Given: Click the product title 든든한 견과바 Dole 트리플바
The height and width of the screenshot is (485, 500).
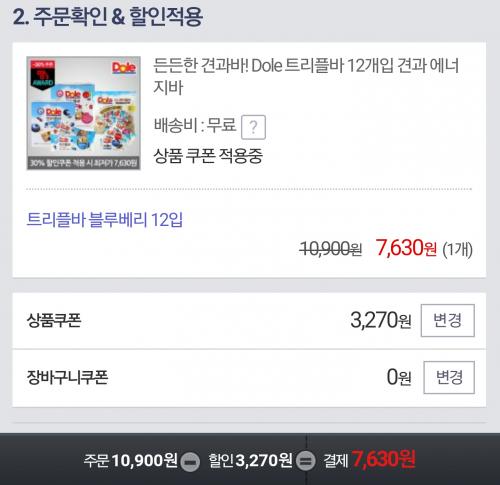Looking at the screenshot, I should (306, 76).
